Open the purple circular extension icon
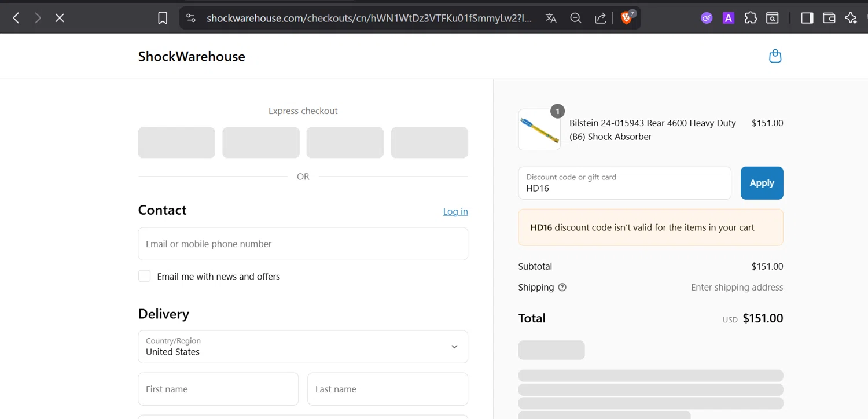 (x=707, y=18)
